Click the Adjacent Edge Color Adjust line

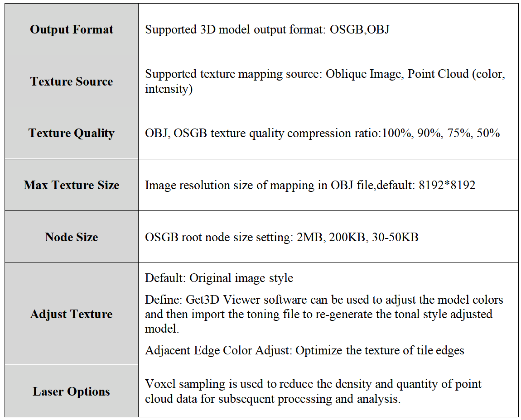coord(304,350)
